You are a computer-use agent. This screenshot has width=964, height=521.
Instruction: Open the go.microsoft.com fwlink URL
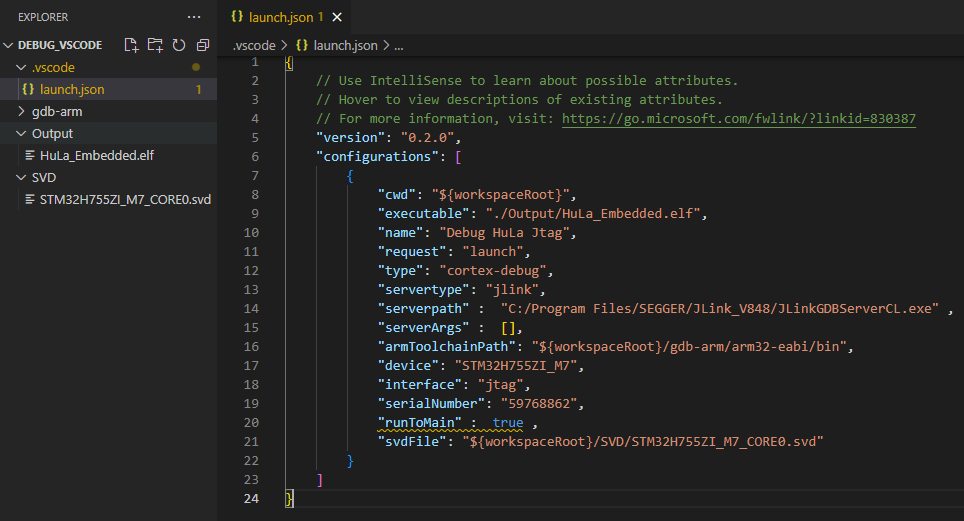(x=739, y=118)
